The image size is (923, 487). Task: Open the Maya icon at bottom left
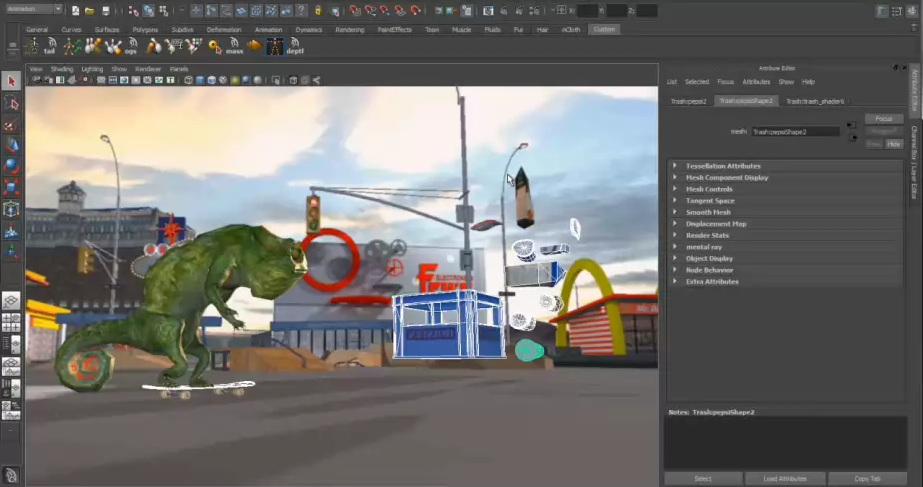[11, 475]
